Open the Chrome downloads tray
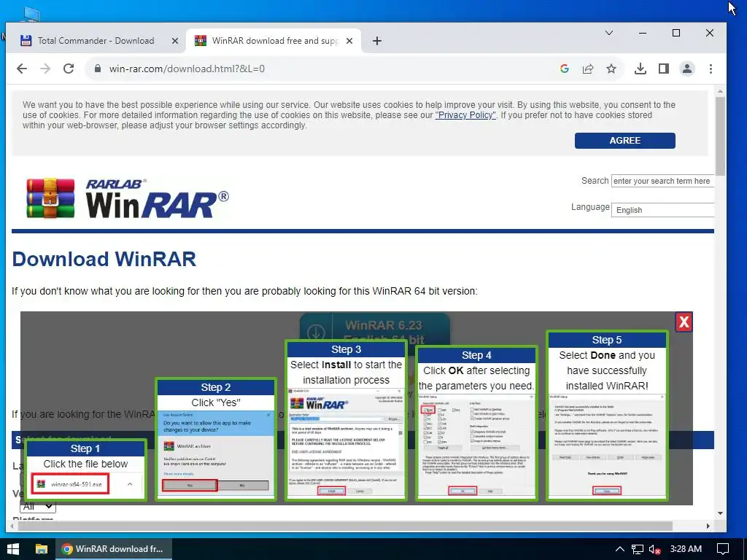The height and width of the screenshot is (560, 747). [x=640, y=69]
